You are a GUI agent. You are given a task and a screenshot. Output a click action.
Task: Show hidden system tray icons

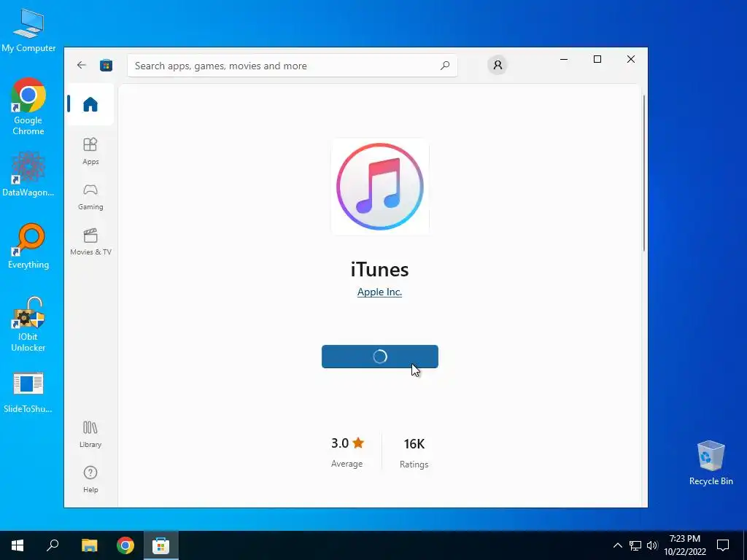tap(617, 545)
